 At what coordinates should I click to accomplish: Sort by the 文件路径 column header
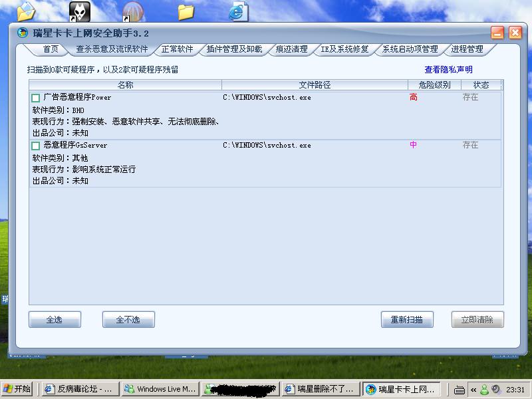tap(315, 85)
